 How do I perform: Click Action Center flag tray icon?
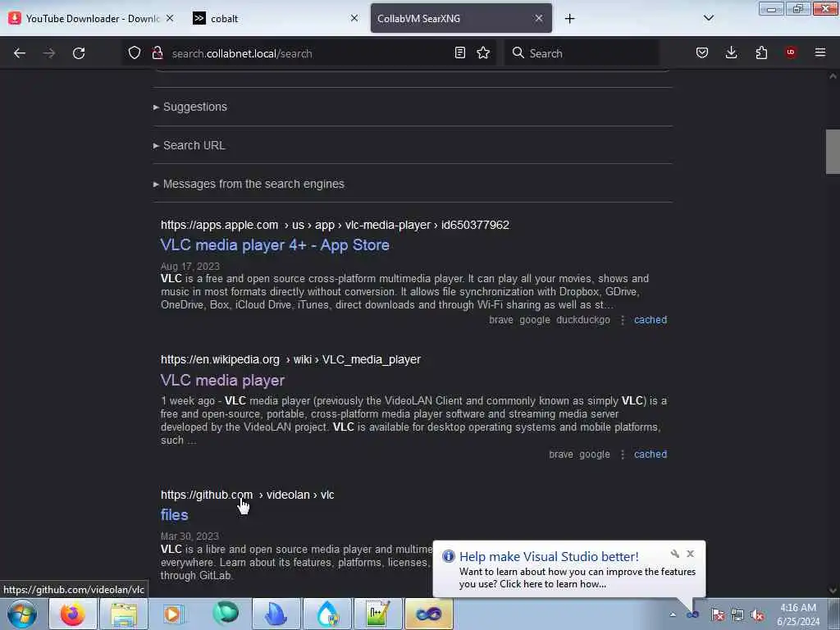click(718, 614)
